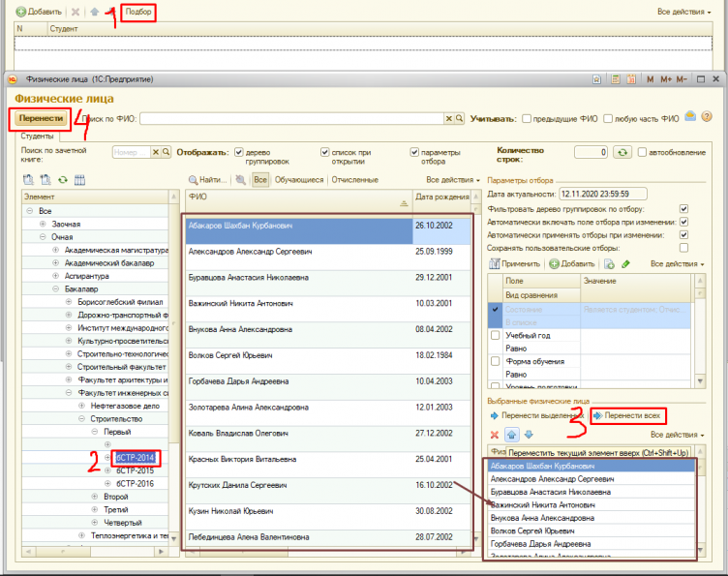The image size is (728, 576).
Task: Click magnifier icon of Поиск по ФИО field
Action: [x=459, y=119]
